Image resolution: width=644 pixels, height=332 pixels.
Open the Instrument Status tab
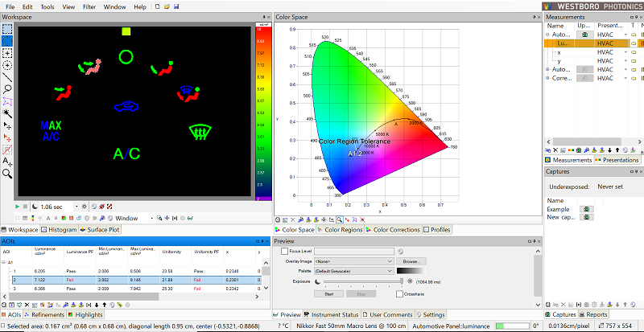click(332, 315)
